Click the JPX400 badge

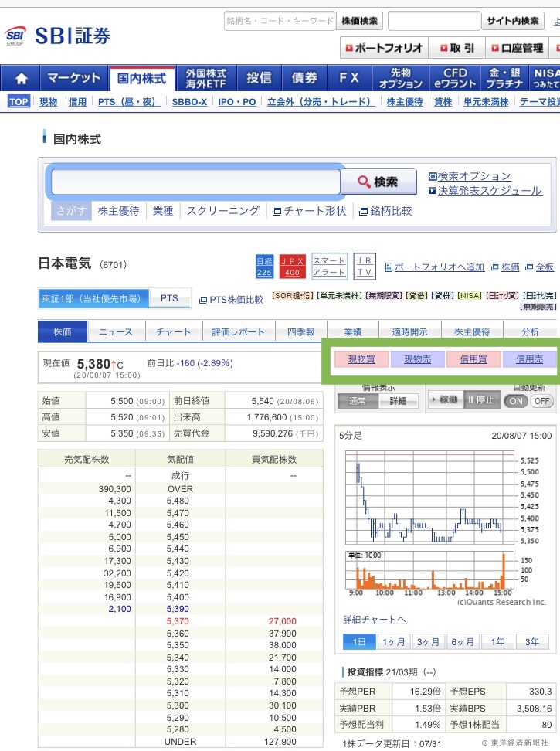tap(293, 267)
